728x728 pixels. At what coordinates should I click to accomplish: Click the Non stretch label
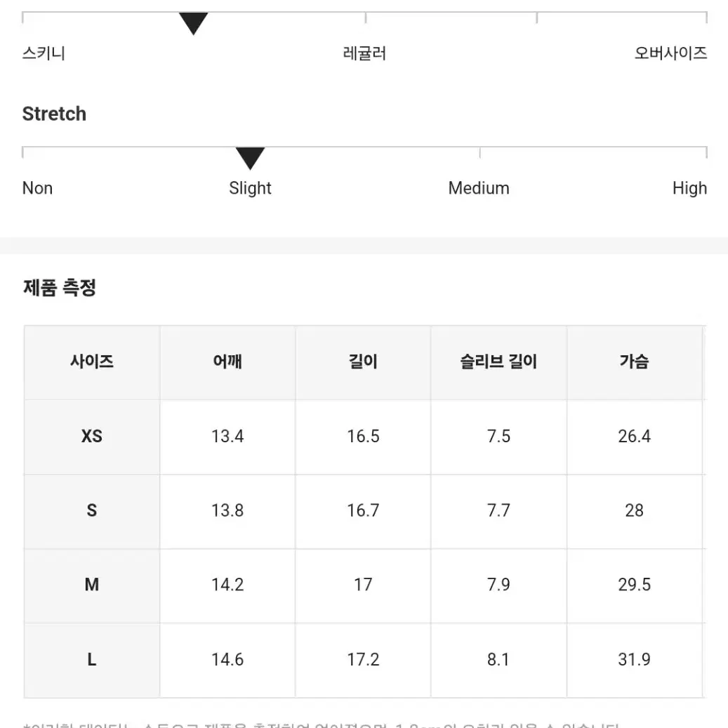click(38, 188)
